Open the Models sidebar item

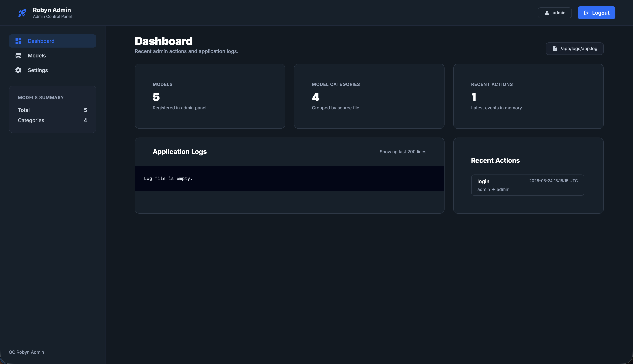(x=53, y=55)
